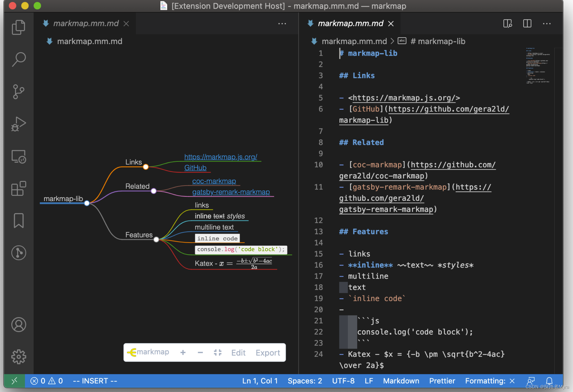Screen dimensions: 573x392
Task: Click the editor minimap preview
Action: [x=538, y=66]
